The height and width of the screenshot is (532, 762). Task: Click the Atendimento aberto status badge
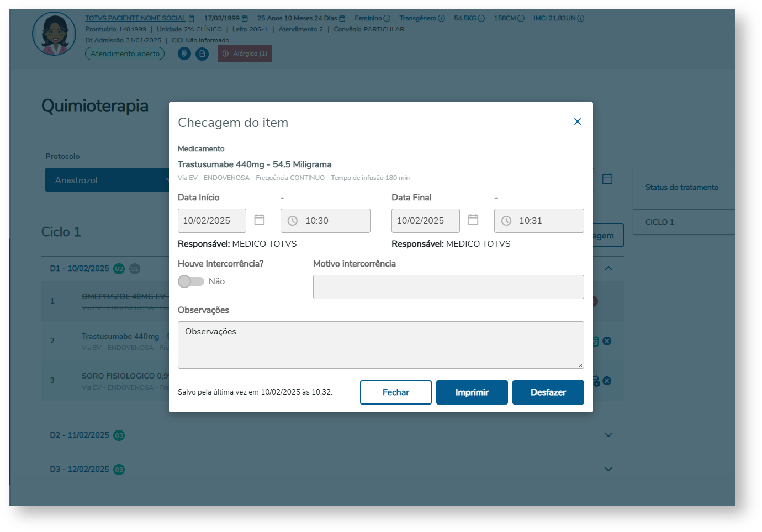tap(125, 54)
